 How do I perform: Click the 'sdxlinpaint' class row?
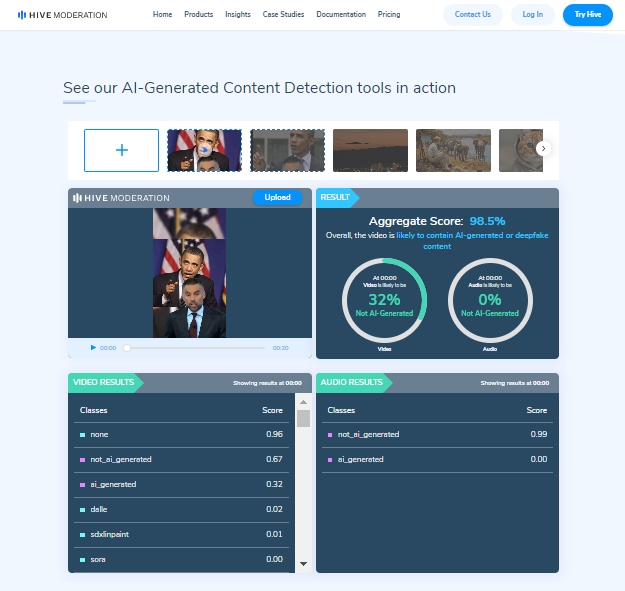tap(181, 534)
